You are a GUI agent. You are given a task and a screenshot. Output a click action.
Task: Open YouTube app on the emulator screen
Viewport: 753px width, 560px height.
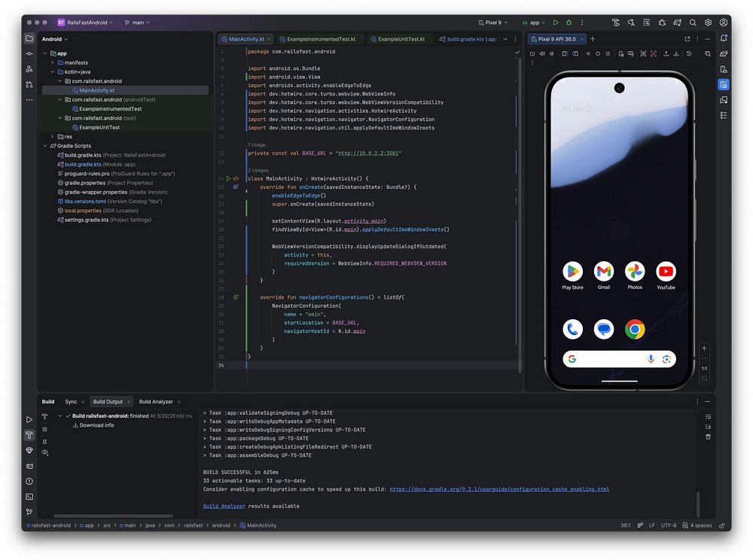(x=666, y=272)
